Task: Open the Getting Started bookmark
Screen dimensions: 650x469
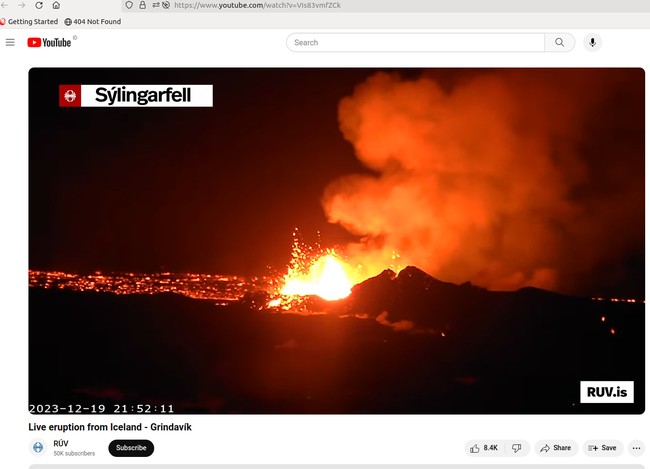Action: 30,21
